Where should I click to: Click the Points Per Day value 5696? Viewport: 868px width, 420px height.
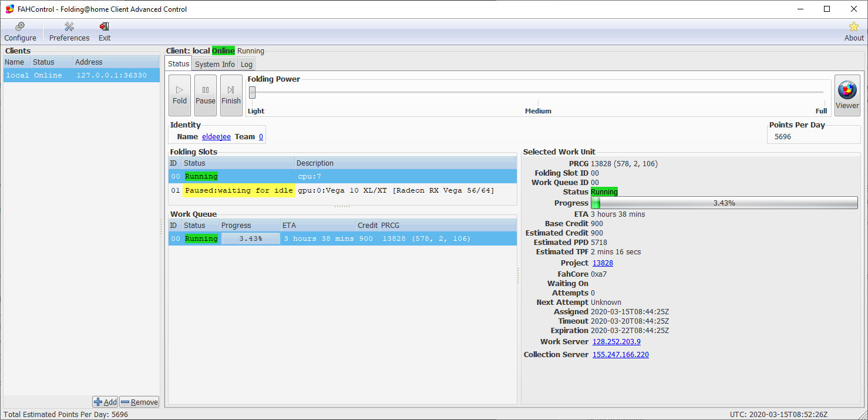[x=783, y=137]
